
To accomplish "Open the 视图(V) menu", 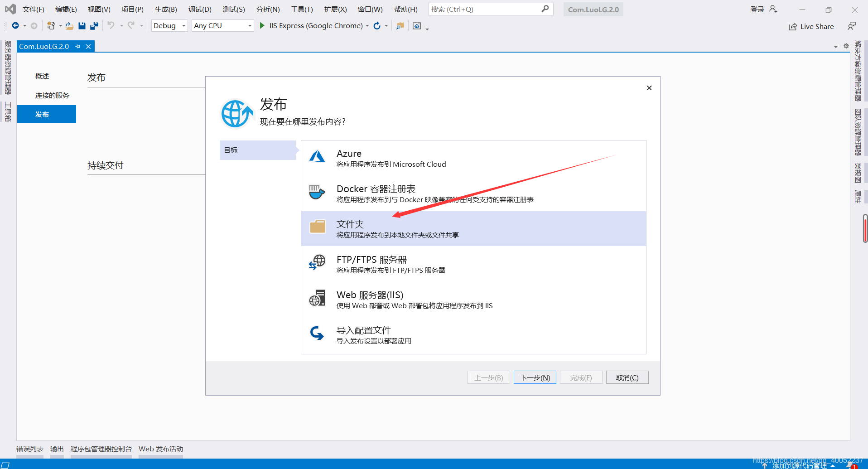I will click(99, 10).
